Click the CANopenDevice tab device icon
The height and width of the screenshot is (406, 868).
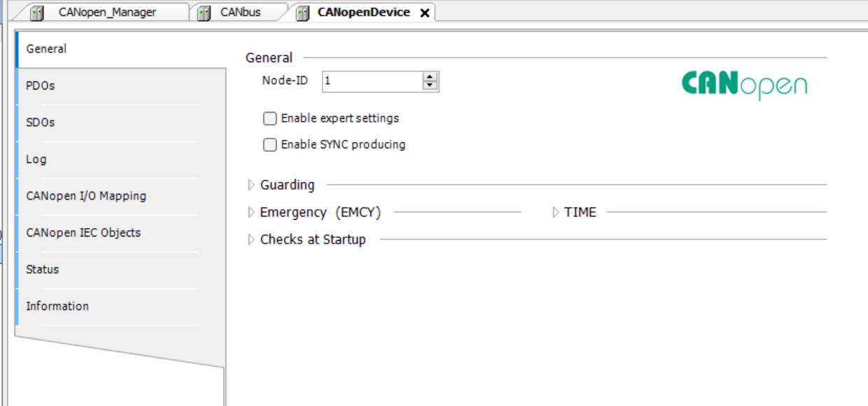point(302,13)
